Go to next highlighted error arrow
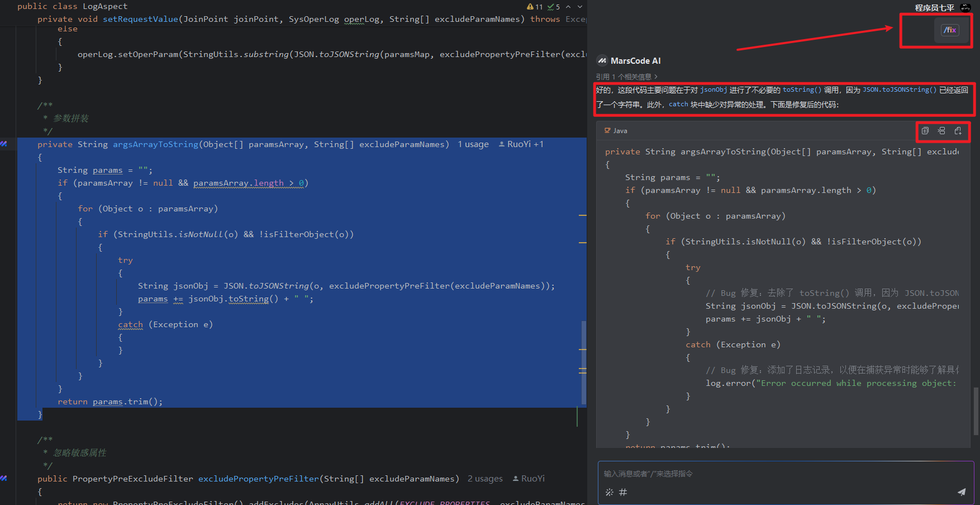980x505 pixels. tap(580, 7)
